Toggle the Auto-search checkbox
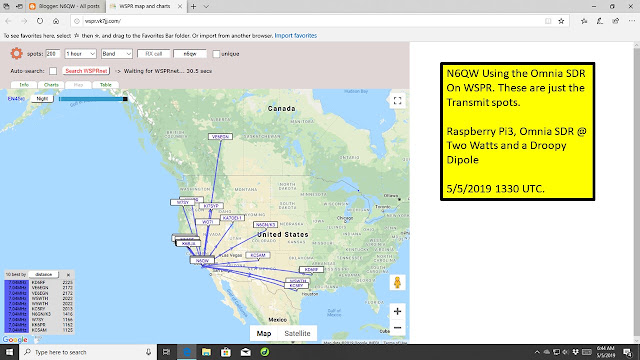This screenshot has height=360, width=640. [53, 71]
